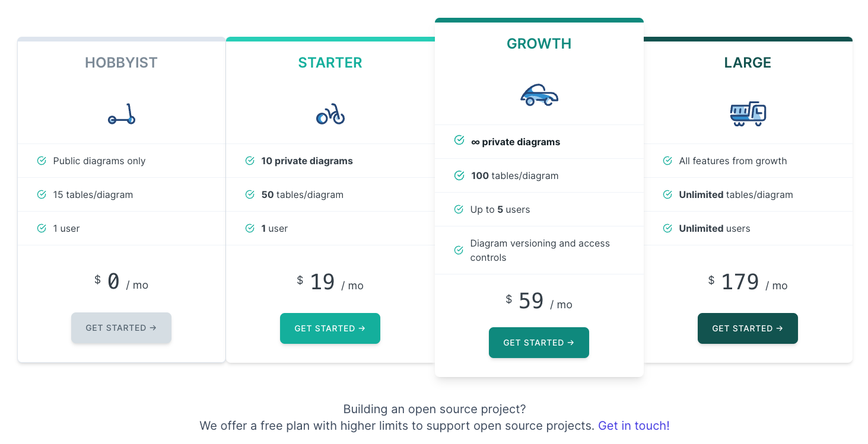868x444 pixels.
Task: Click checkmark beside Diagram versioning and access controls
Action: pyautogui.click(x=459, y=250)
